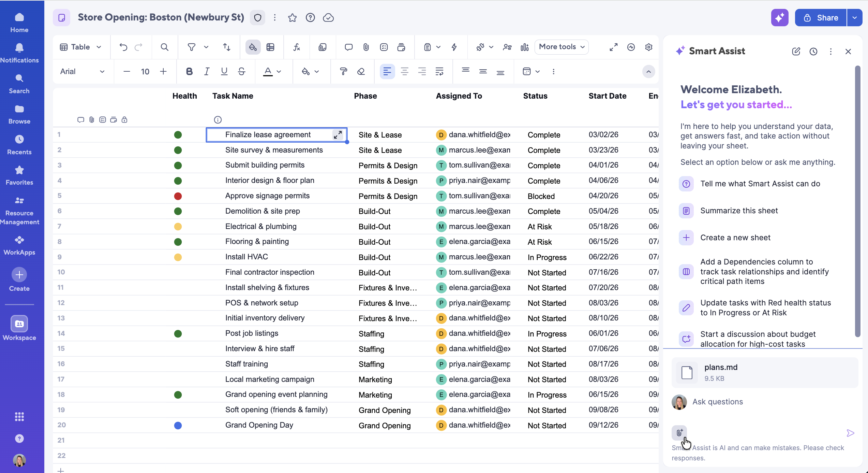
Task: Send the Smart Assist message
Action: point(850,433)
